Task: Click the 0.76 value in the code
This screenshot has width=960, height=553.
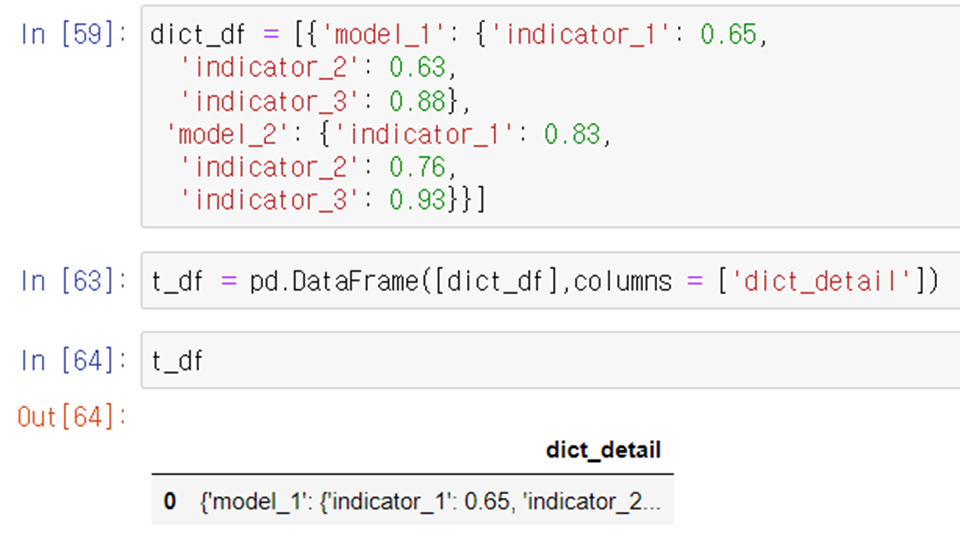Action: (417, 167)
